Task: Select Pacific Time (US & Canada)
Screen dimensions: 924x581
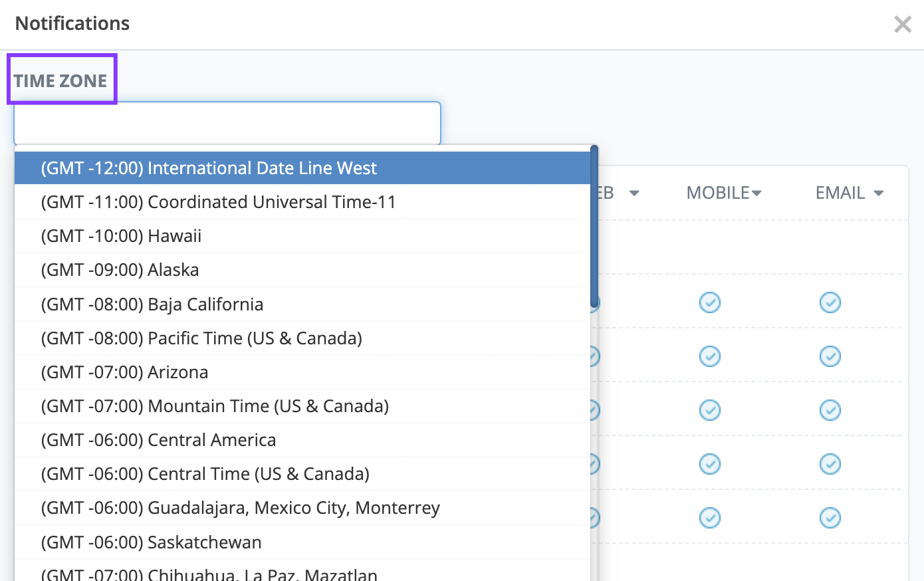Action: coord(201,338)
